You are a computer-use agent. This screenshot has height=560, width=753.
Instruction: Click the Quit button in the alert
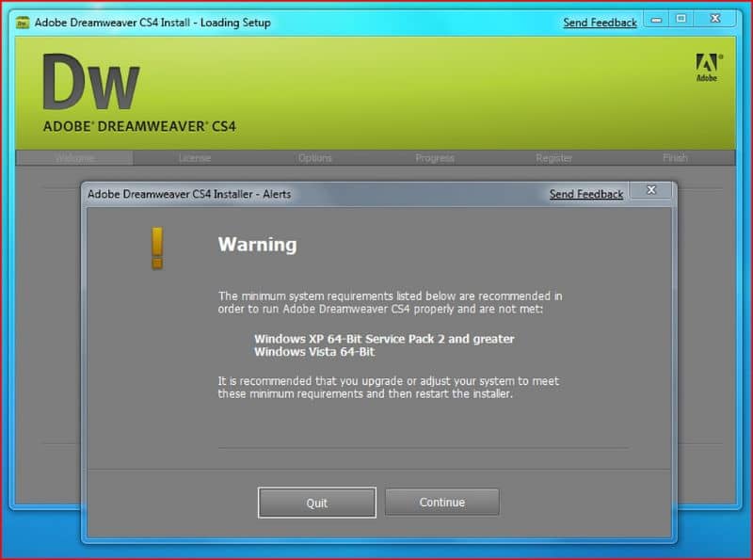(317, 503)
